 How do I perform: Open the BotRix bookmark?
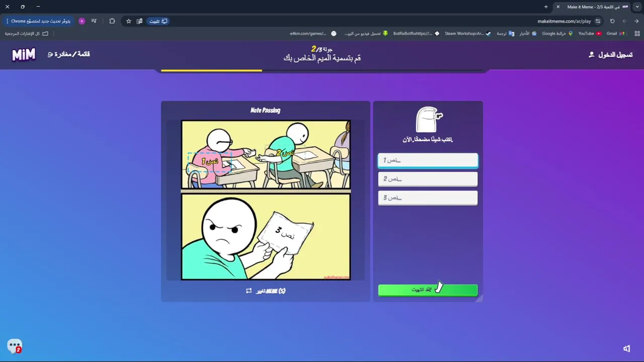416,34
